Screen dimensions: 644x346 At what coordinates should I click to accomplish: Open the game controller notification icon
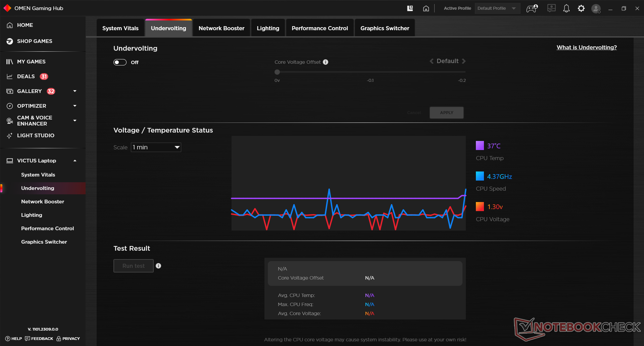(532, 8)
